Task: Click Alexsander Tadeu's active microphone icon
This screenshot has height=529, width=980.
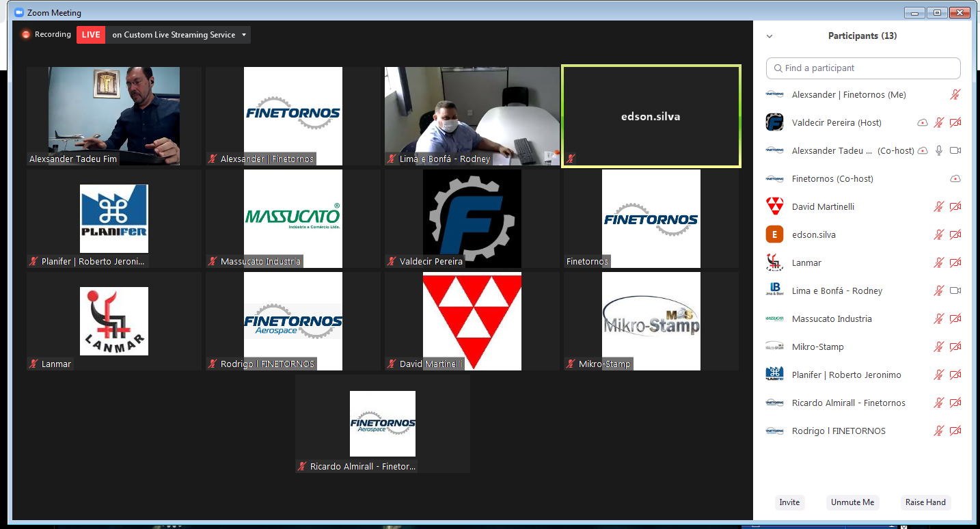Action: pos(939,150)
